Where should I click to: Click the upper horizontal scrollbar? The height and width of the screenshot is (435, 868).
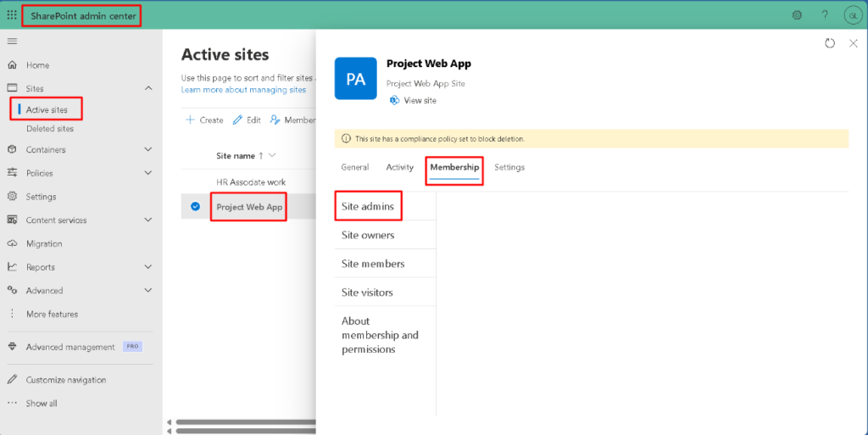pyautogui.click(x=246, y=422)
